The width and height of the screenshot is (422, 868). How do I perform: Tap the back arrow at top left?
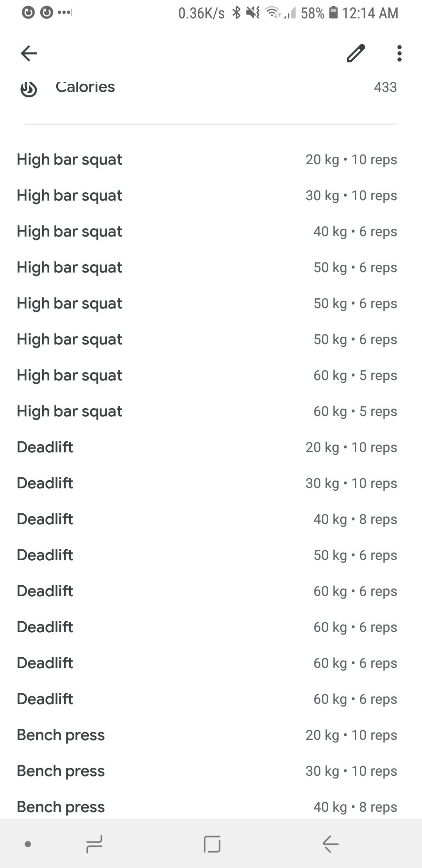[29, 53]
